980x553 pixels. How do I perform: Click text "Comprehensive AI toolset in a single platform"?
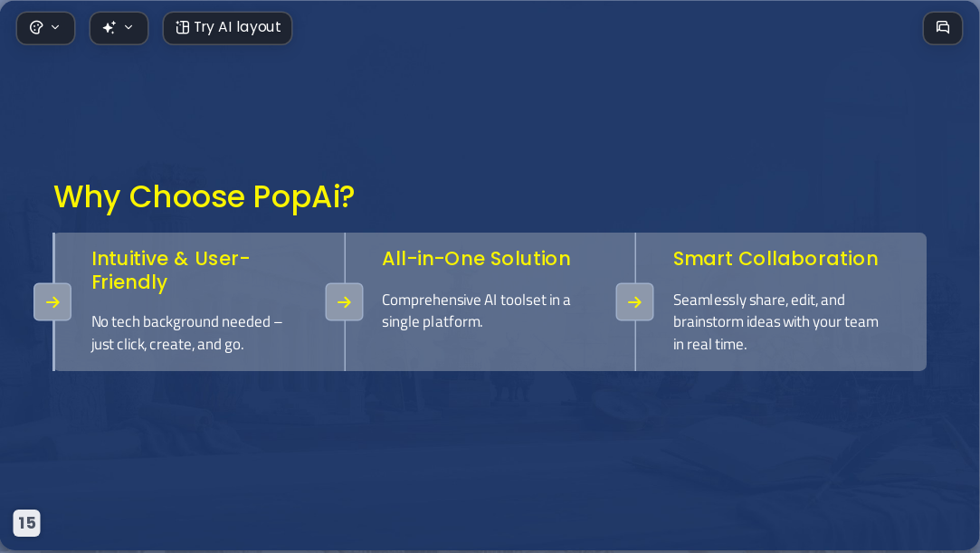[476, 310]
